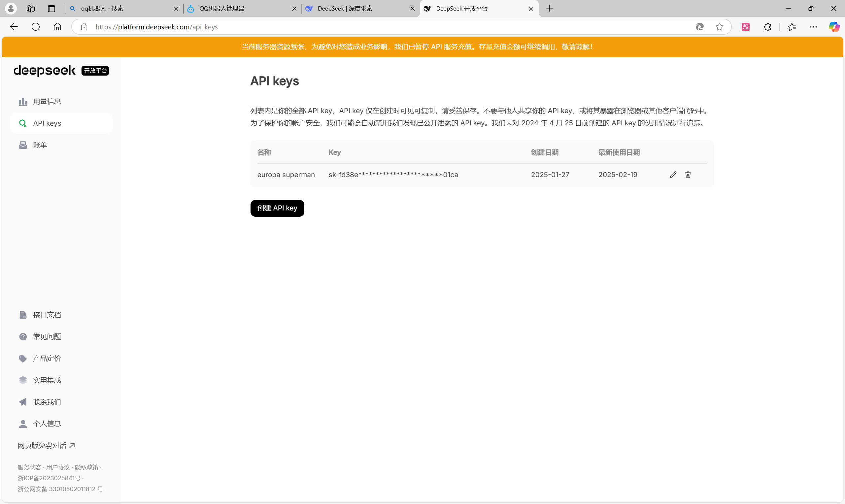This screenshot has height=504, width=845.
Task: Close the DeepSeek 开放平台 tab
Action: click(531, 9)
